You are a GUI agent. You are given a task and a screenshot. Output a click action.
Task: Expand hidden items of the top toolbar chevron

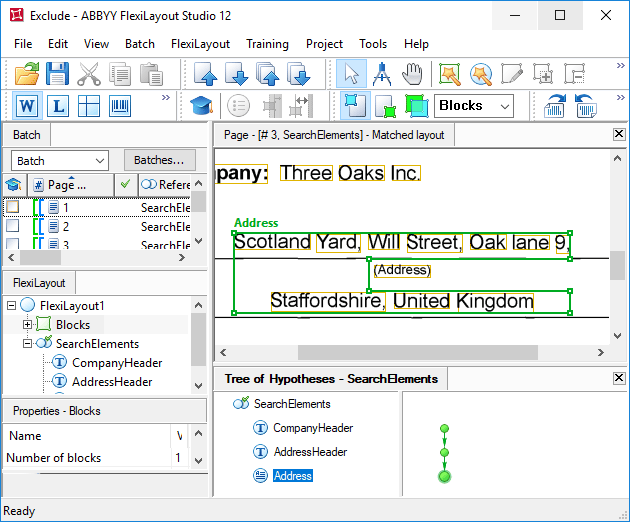[x=621, y=66]
